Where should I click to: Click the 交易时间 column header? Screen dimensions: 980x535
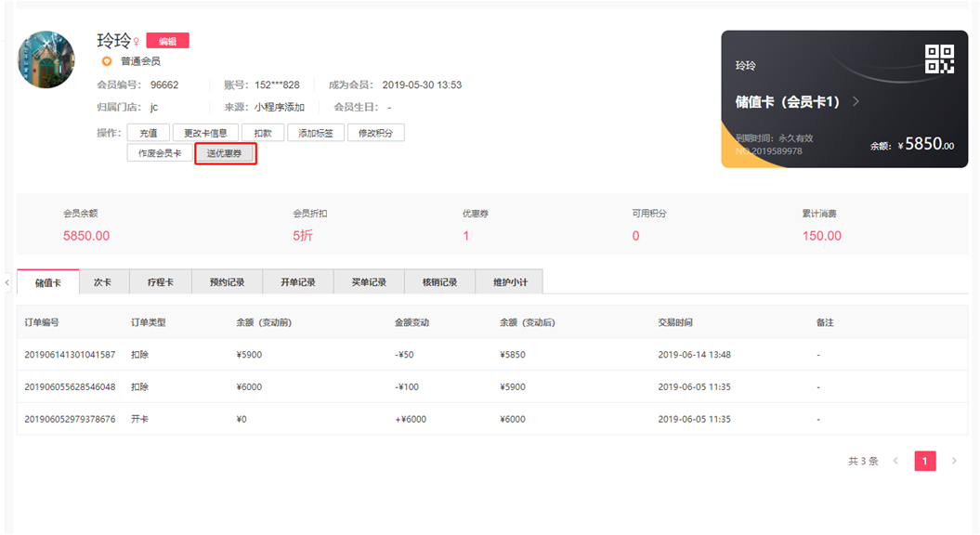coord(675,322)
